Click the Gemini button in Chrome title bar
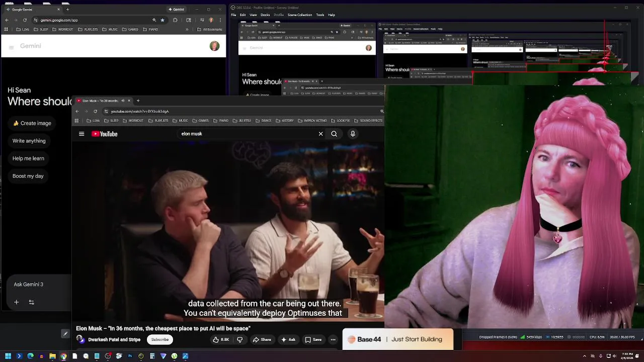The height and width of the screenshot is (362, 644). [x=177, y=9]
